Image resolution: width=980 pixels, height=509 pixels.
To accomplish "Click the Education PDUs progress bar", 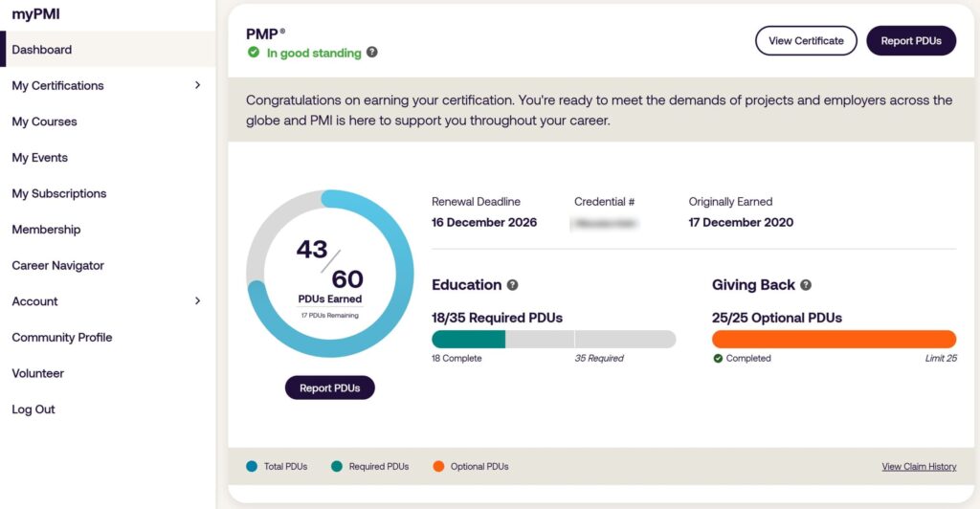I will 553,339.
